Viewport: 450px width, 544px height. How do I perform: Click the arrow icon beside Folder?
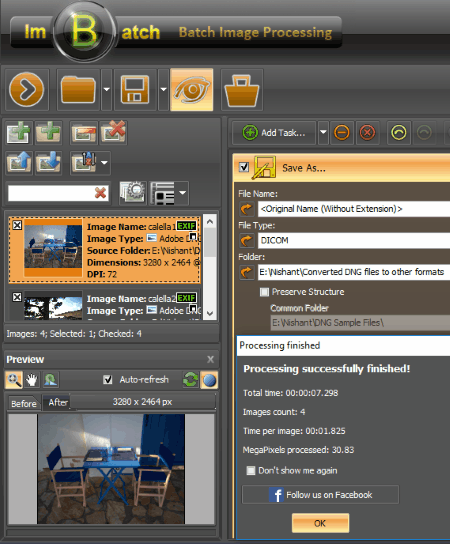pyautogui.click(x=246, y=272)
